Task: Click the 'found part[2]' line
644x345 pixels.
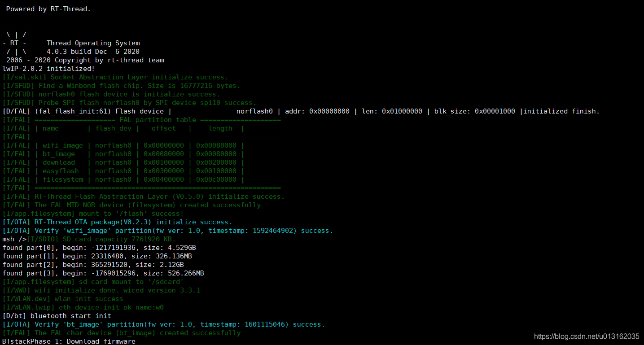Action: [x=93, y=265]
